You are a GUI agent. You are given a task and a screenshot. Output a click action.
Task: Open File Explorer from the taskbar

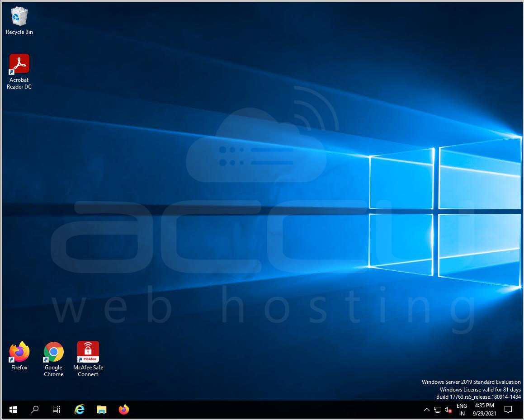click(102, 410)
